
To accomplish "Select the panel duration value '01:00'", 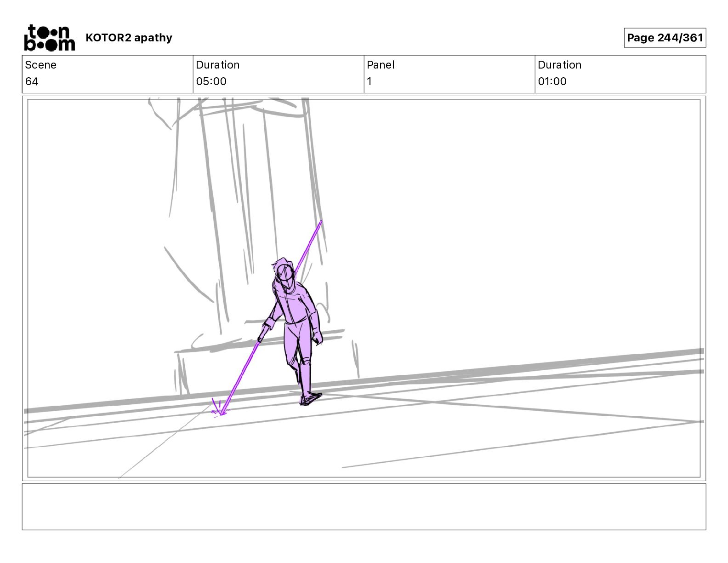I will tap(552, 81).
